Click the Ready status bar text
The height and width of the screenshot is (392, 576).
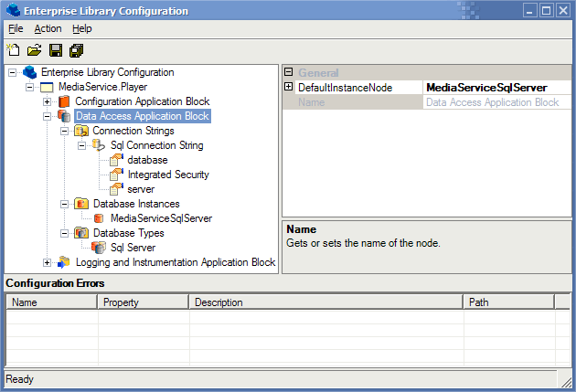coord(19,379)
